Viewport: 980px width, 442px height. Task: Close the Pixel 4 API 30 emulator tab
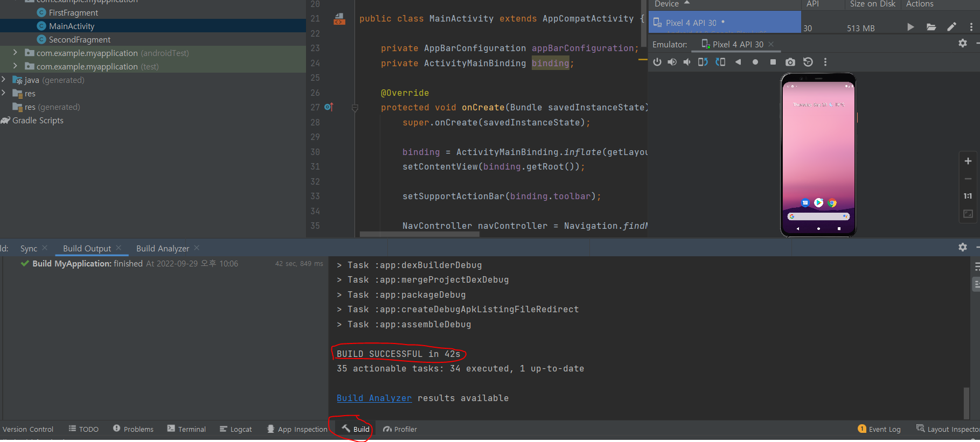(x=771, y=44)
